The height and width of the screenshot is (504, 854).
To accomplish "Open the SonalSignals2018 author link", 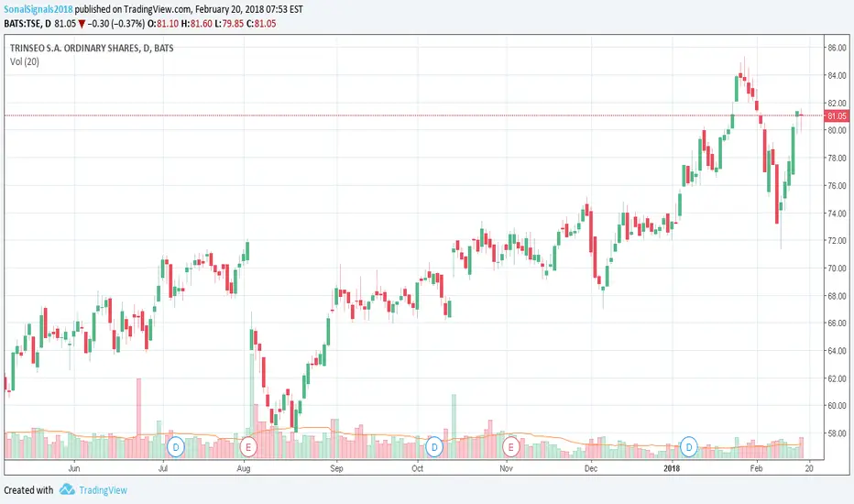I will (38, 9).
